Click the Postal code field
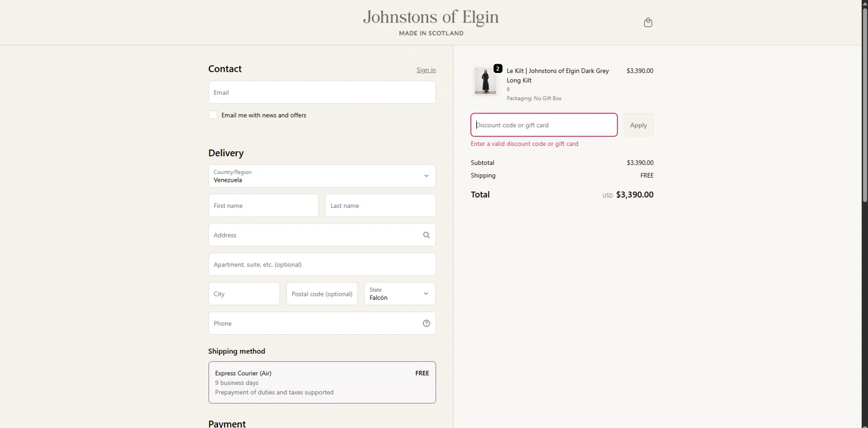 pos(322,294)
